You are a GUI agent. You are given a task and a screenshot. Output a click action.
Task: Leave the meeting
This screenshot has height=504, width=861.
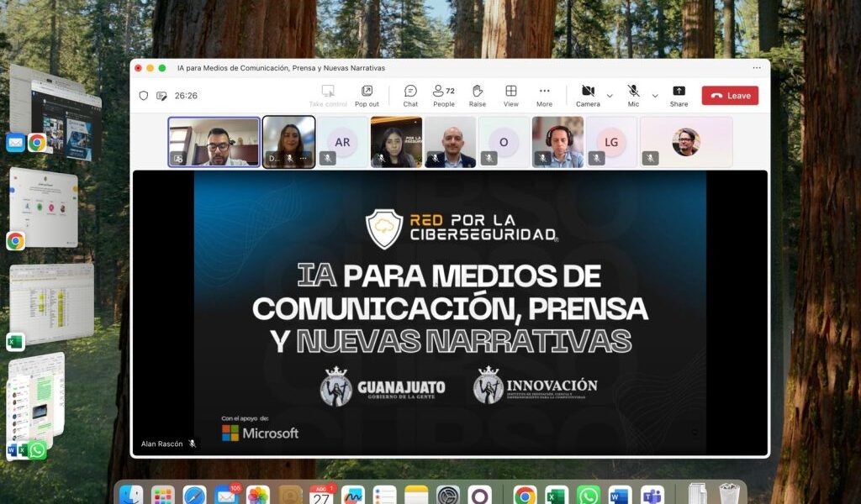pos(730,96)
